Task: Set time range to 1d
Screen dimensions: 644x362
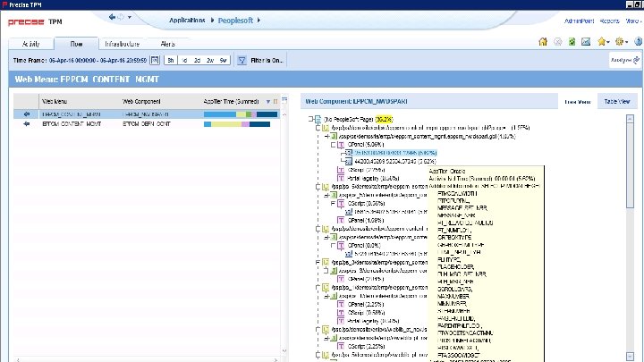Action: (184, 61)
